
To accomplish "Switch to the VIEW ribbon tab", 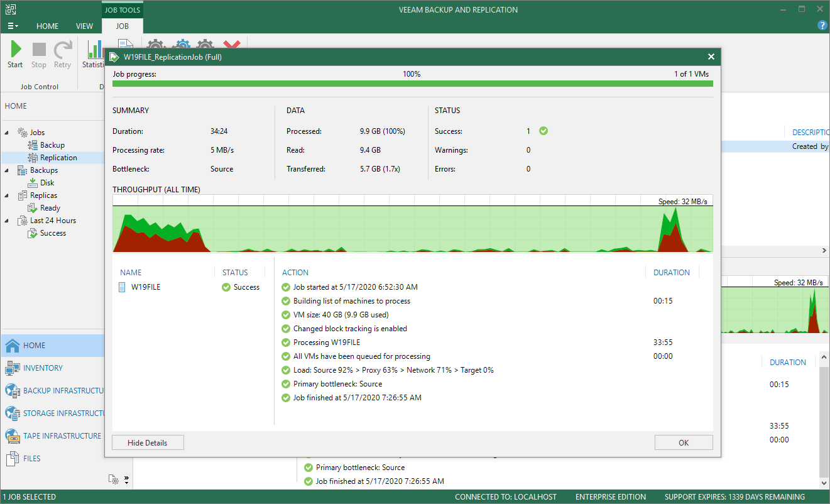I will 84,26.
